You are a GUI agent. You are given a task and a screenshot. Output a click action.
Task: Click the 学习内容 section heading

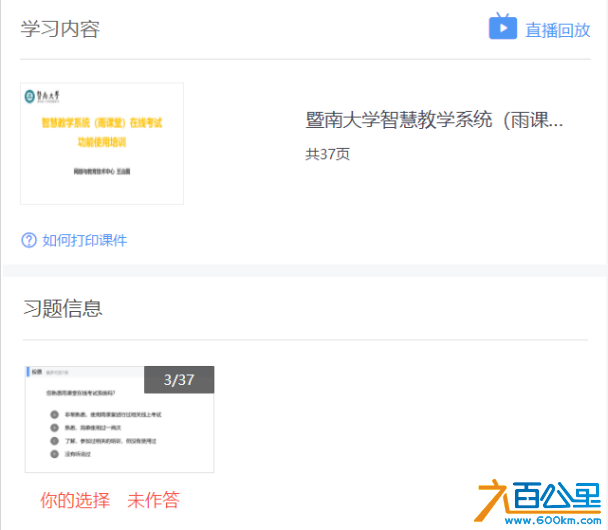click(x=60, y=29)
